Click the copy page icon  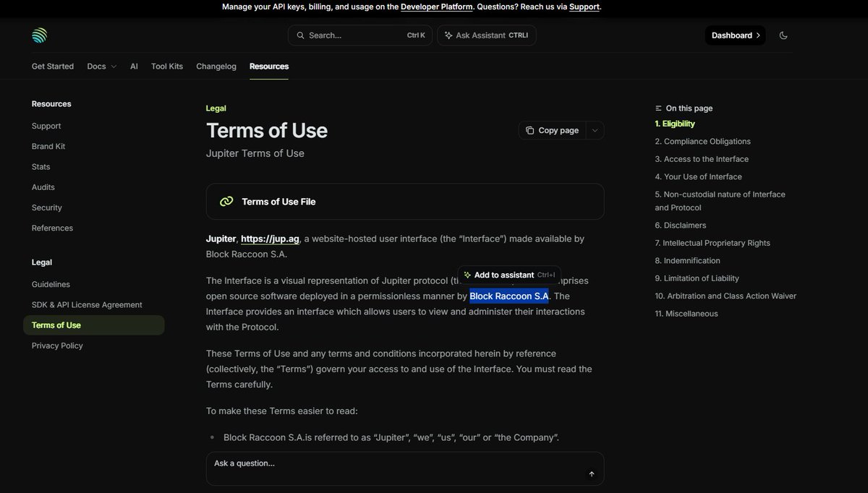(x=530, y=130)
